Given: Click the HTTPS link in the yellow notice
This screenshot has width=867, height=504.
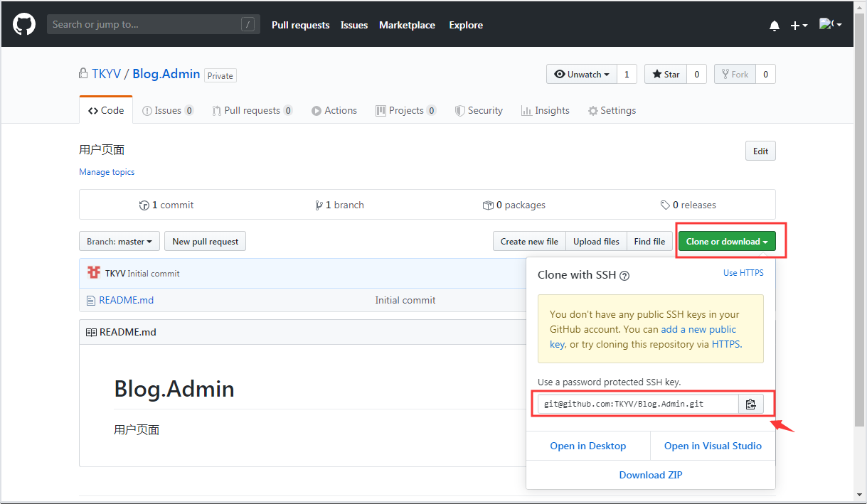Looking at the screenshot, I should click(x=725, y=344).
